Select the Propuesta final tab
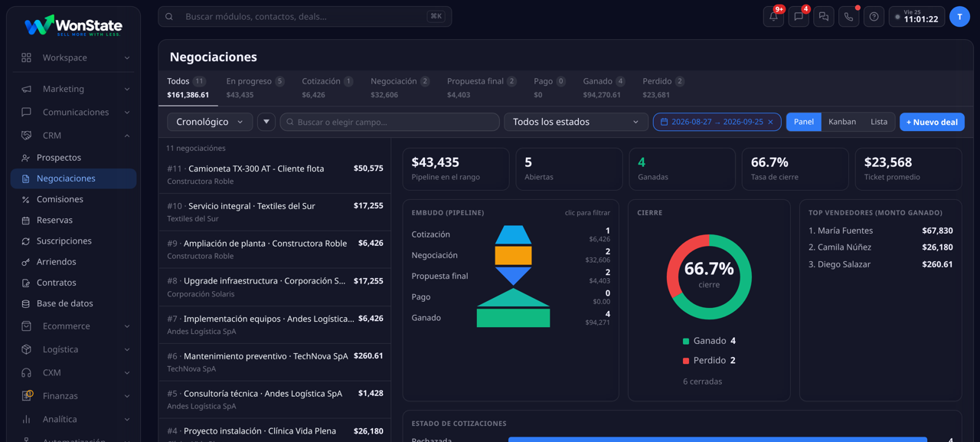Image resolution: width=980 pixels, height=442 pixels. pos(482,88)
